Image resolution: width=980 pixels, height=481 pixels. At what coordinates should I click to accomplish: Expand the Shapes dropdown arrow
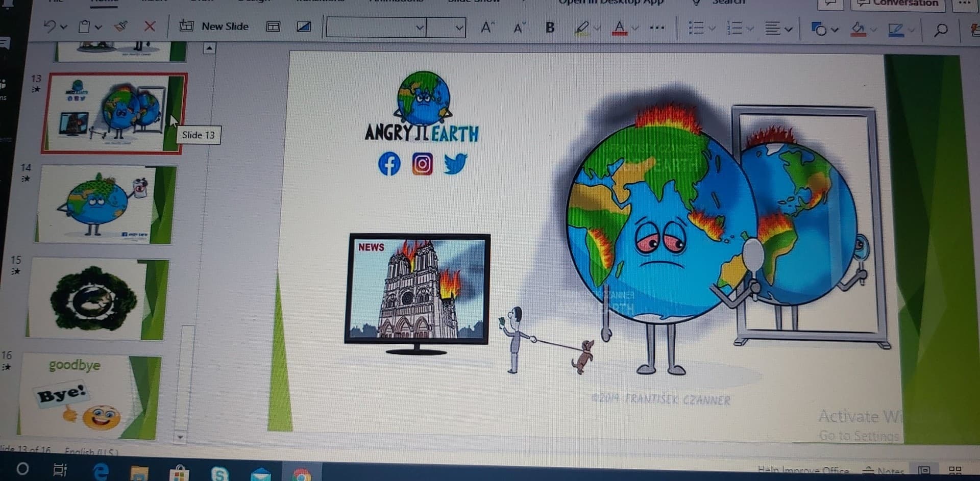835,30
